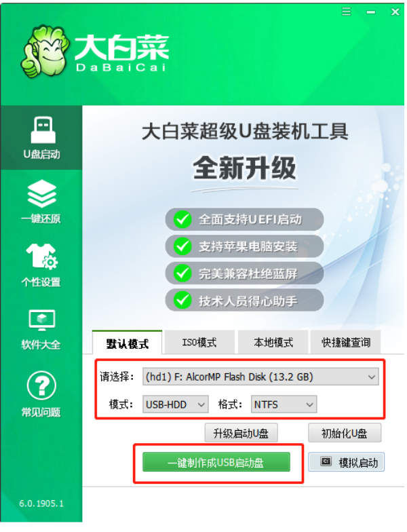This screenshot has height=532, width=407.
Task: Click the 支持苹果电脑安装 feature badge
Action: click(244, 246)
